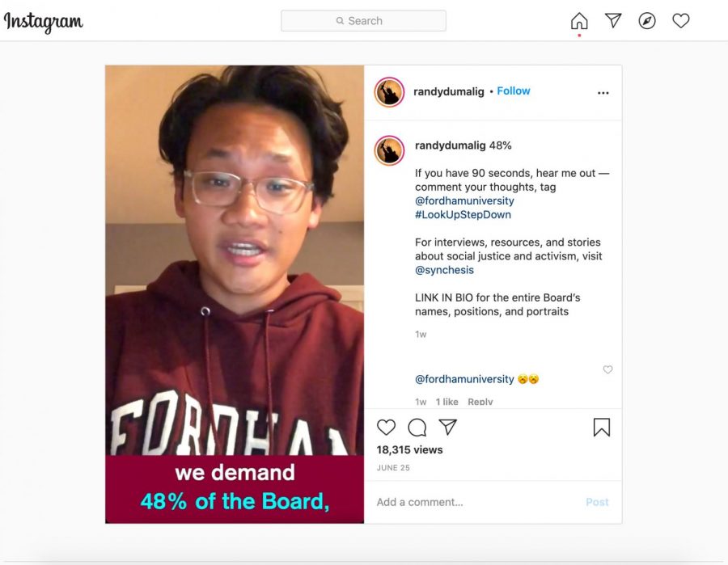Open direct messages paper plane icon in header
This screenshot has width=728, height=565.
point(613,20)
